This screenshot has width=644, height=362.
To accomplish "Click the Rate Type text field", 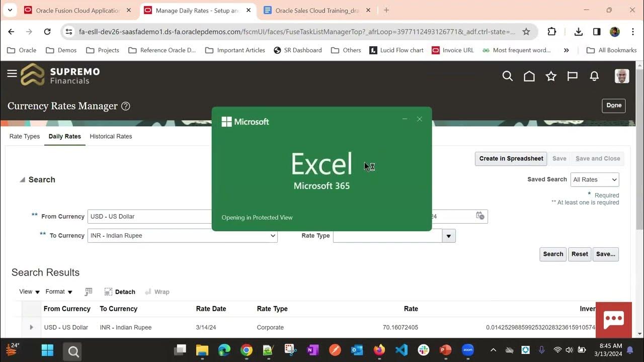I will (387, 236).
